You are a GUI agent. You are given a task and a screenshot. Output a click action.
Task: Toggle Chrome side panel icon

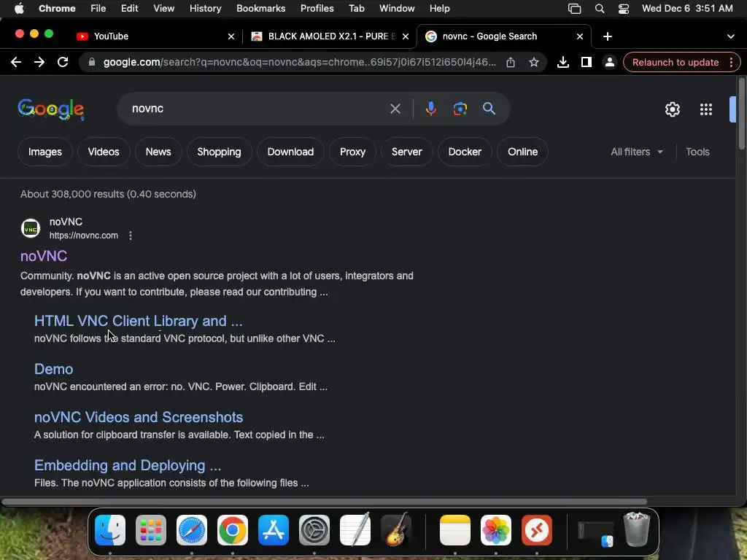tap(586, 63)
